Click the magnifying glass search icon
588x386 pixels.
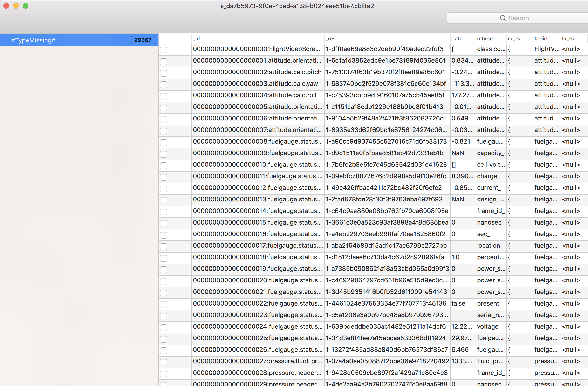point(503,18)
